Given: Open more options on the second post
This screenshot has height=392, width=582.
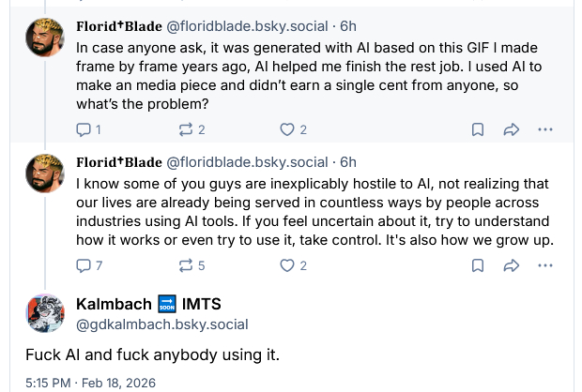Looking at the screenshot, I should (x=545, y=265).
